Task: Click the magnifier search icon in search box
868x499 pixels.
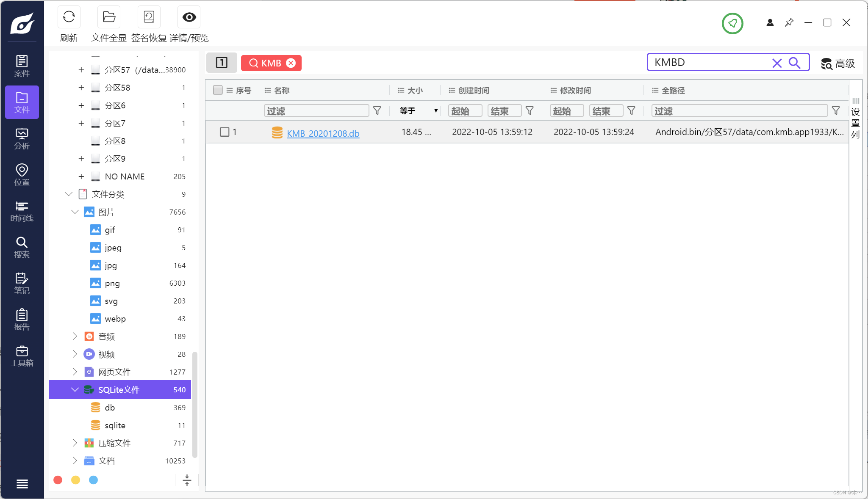Action: [794, 63]
